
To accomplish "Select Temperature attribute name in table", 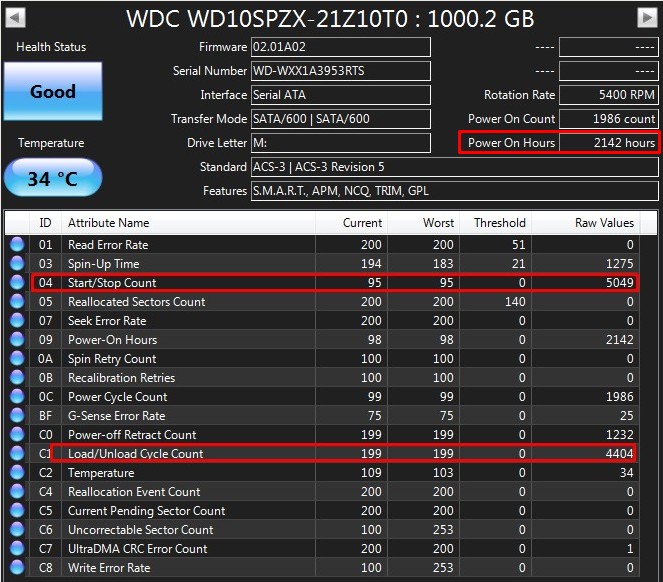I will (101, 473).
